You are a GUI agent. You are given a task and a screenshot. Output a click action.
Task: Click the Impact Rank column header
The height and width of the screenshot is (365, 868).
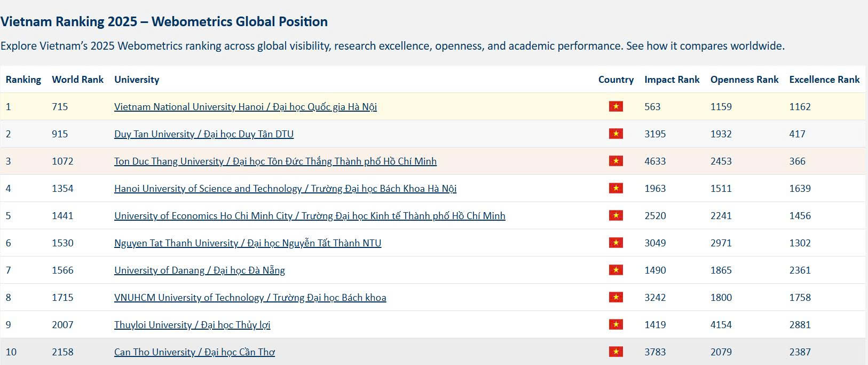click(672, 80)
